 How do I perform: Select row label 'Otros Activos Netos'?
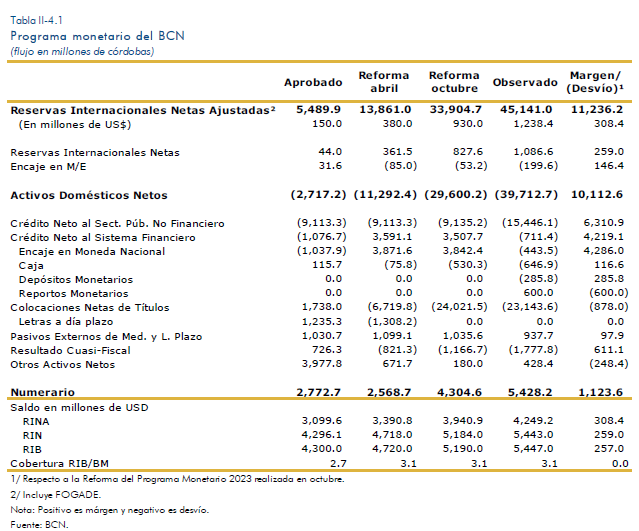point(62,365)
